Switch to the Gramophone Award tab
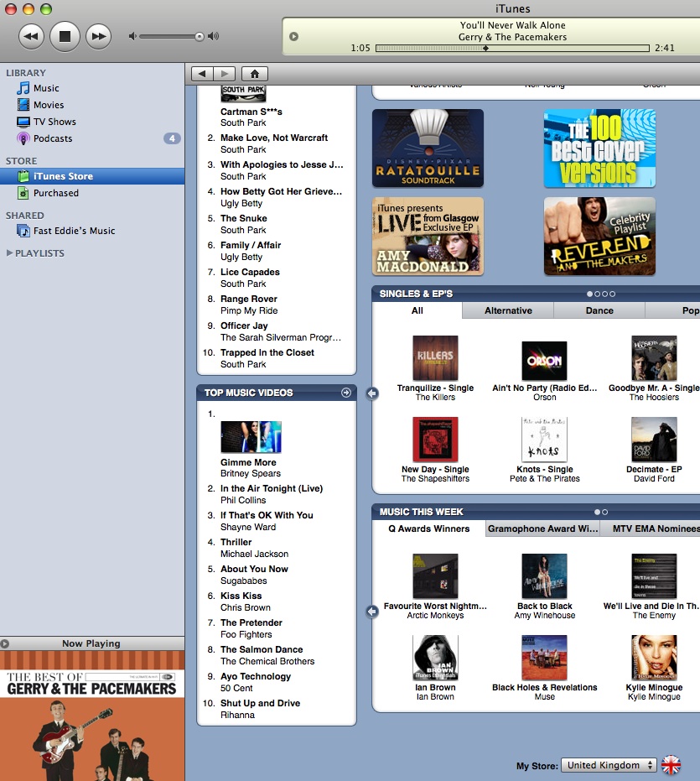 542,529
